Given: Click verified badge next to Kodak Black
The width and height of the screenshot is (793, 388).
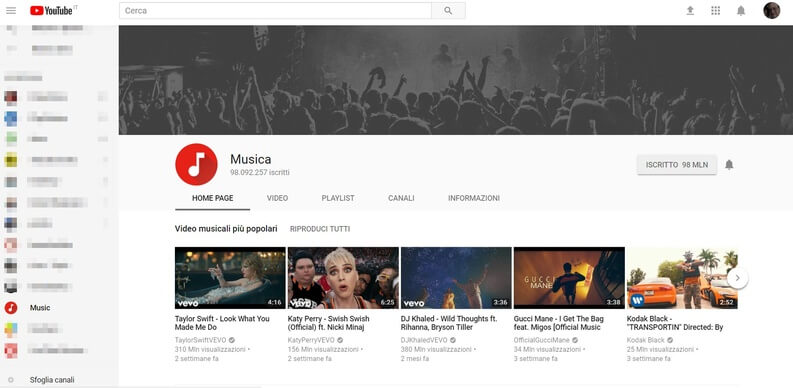Looking at the screenshot, I should pyautogui.click(x=670, y=340).
